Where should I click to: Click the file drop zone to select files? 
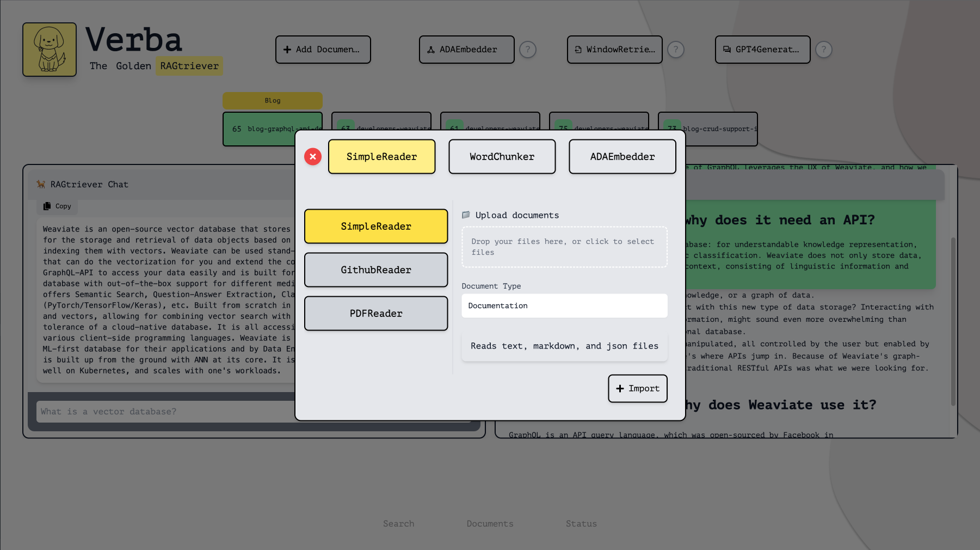click(x=564, y=247)
